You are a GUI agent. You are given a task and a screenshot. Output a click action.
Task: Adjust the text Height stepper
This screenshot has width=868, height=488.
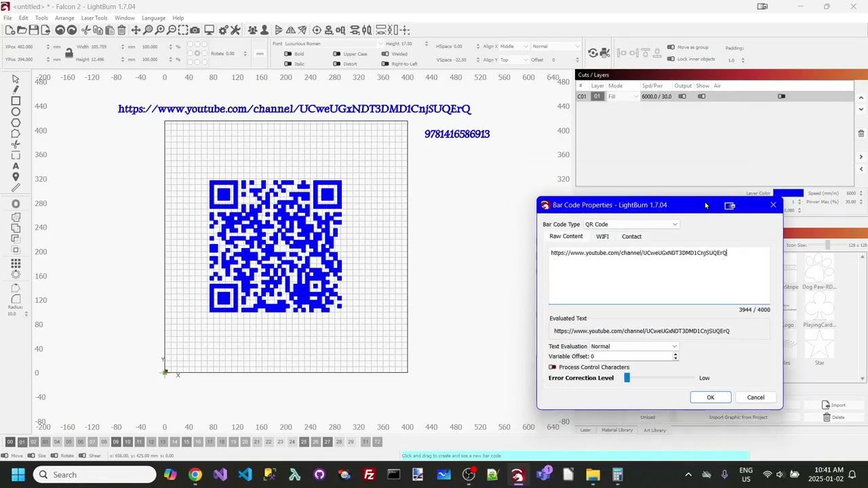pos(426,43)
